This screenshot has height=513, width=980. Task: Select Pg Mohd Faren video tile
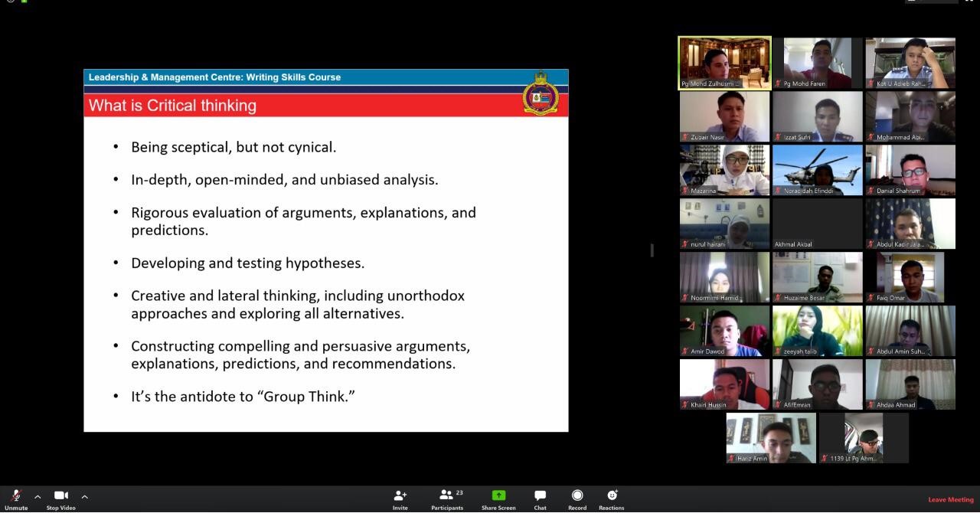[x=817, y=63]
